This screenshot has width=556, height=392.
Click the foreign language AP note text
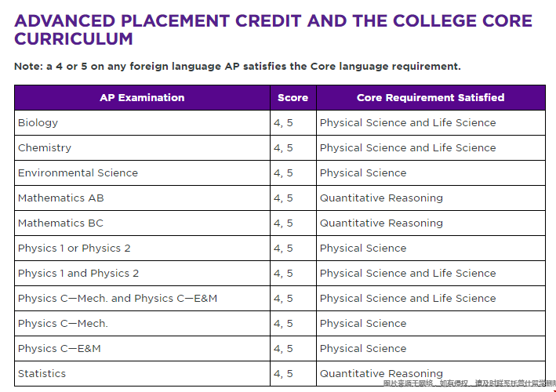pos(238,67)
